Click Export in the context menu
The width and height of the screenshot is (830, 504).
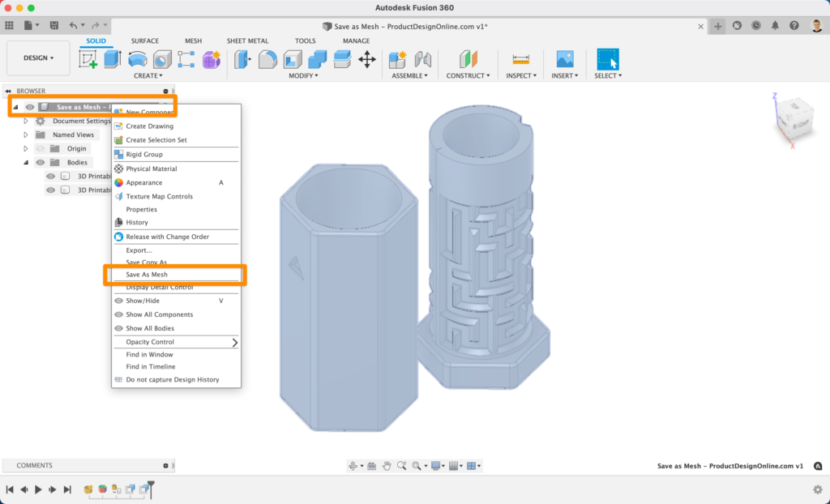point(138,251)
